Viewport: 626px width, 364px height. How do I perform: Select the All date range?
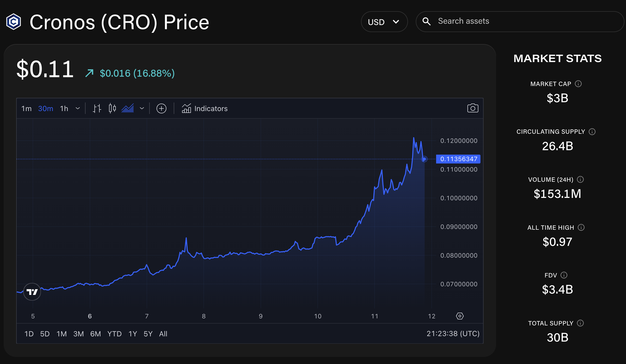[x=163, y=334]
